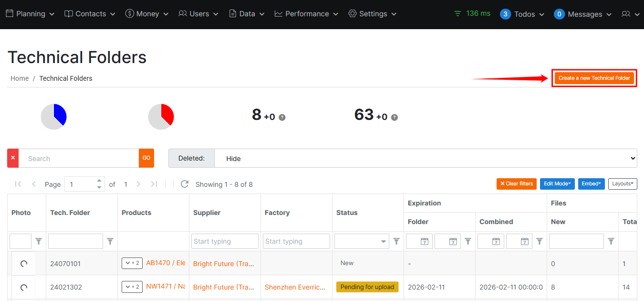Screen dimensions: 644x301
Task: Go to the first page icon
Action: tap(18, 184)
